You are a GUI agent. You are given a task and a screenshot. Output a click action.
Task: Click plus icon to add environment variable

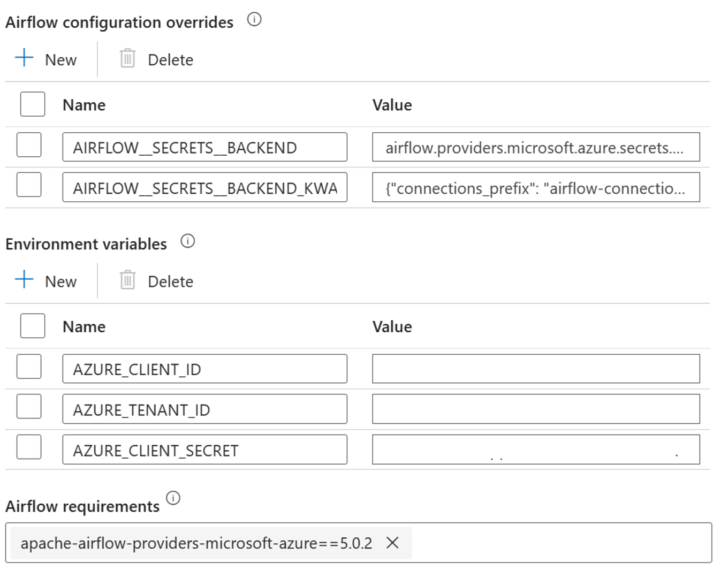tap(25, 279)
